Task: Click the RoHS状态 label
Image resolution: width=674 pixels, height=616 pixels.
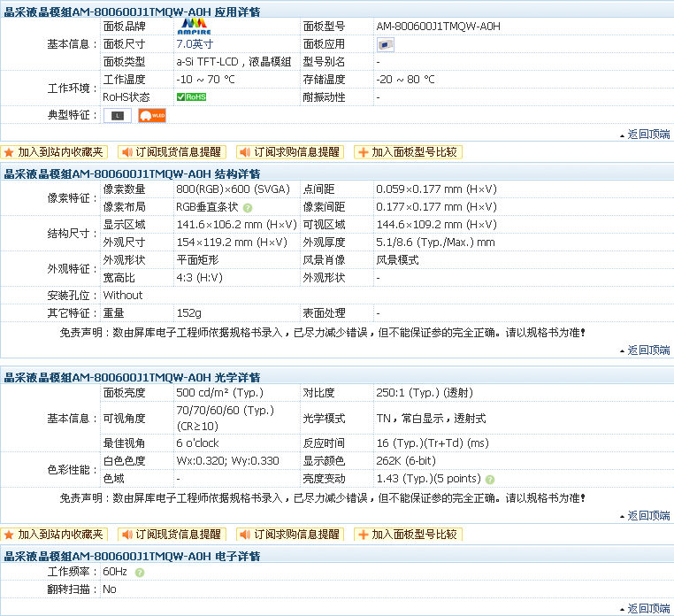Action: [126, 97]
